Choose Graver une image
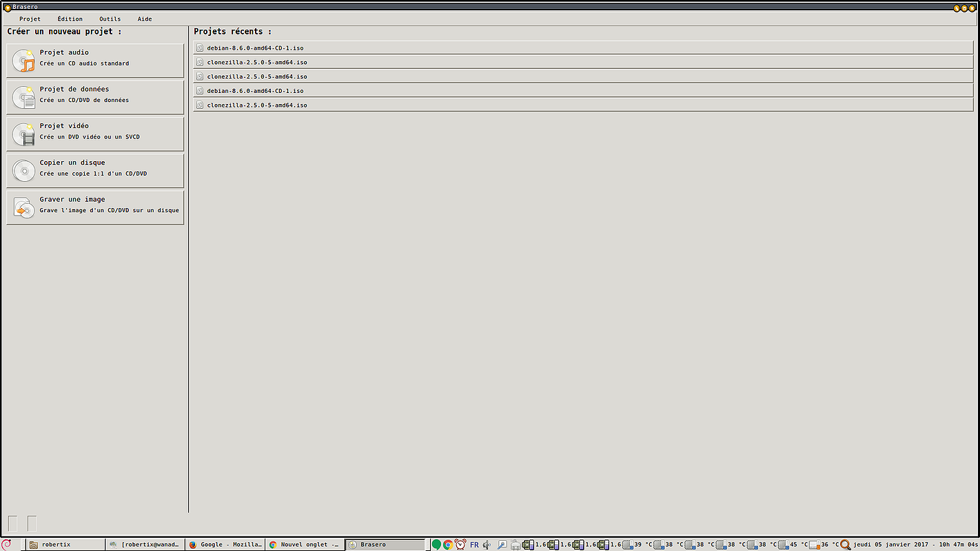This screenshot has height=551, width=980. pyautogui.click(x=95, y=207)
